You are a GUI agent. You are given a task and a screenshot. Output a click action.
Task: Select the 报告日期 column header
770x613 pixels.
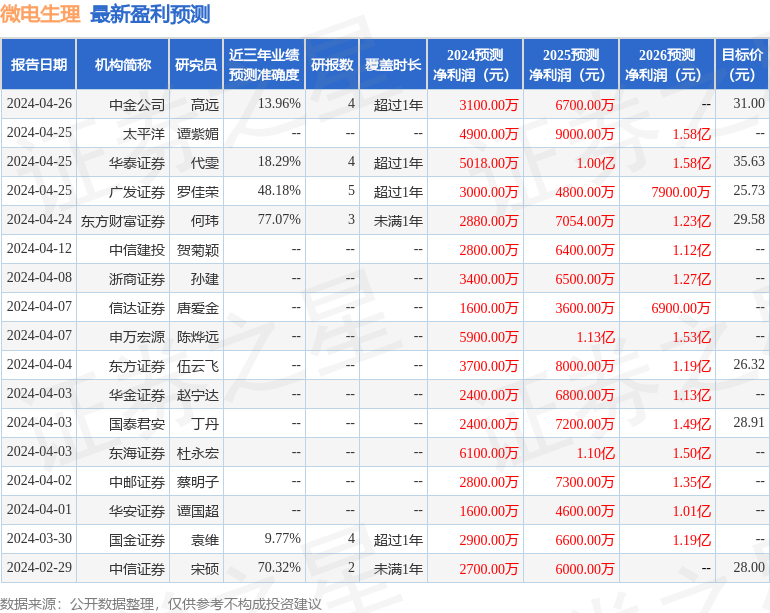(39, 64)
